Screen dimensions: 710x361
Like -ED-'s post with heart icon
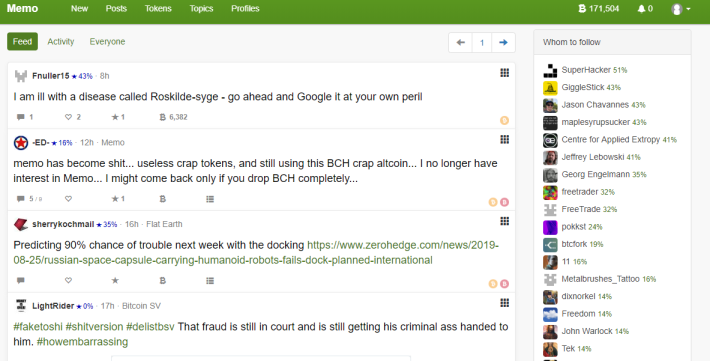tap(68, 199)
